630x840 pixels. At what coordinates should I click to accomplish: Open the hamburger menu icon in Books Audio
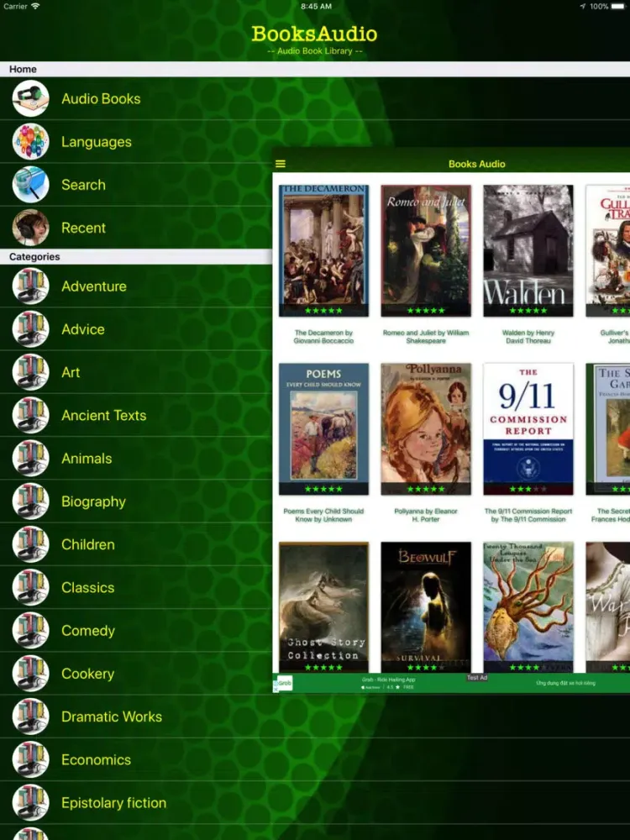coord(281,164)
